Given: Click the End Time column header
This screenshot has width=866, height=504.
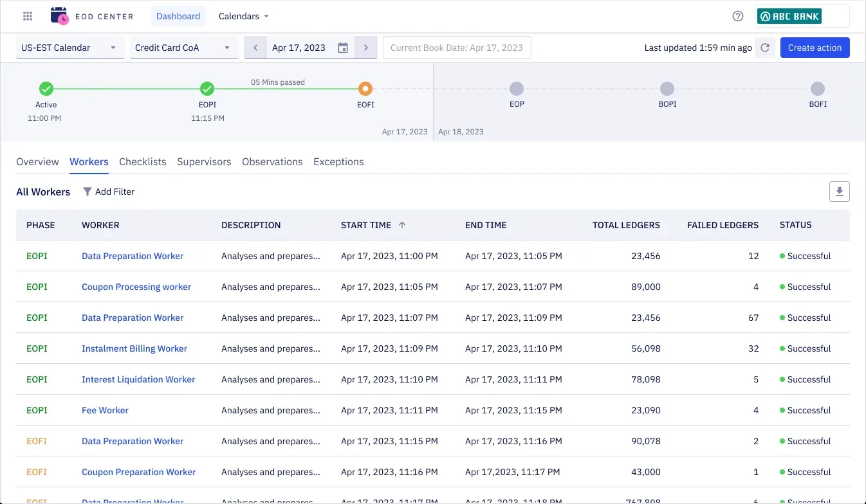Looking at the screenshot, I should tap(486, 225).
